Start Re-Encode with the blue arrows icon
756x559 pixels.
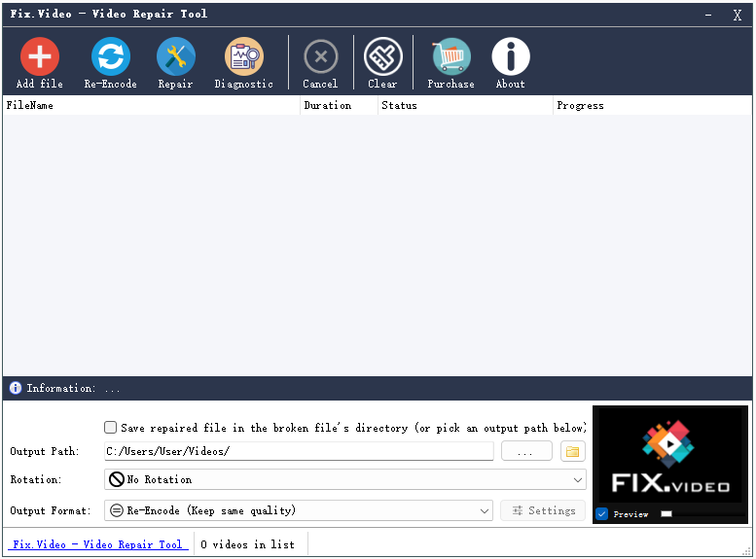pyautogui.click(x=111, y=56)
